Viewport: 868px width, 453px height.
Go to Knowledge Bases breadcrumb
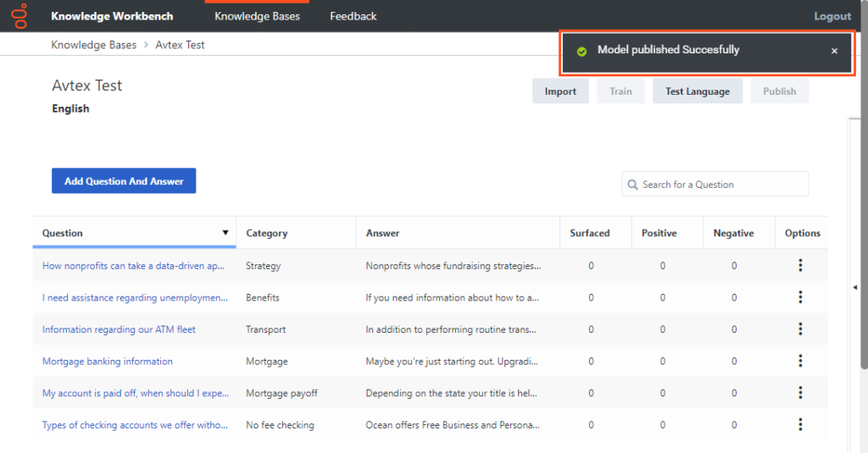click(x=93, y=45)
